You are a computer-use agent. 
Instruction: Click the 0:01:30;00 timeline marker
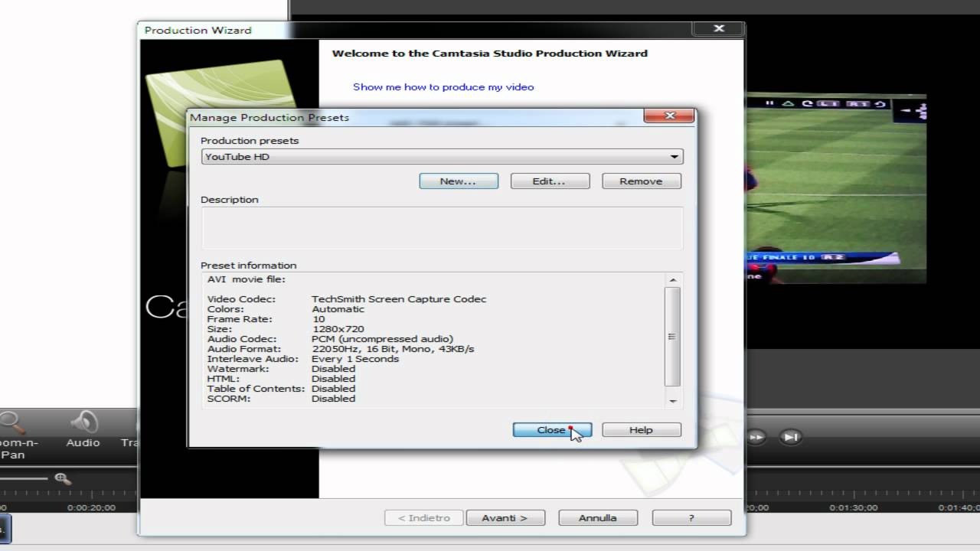point(853,507)
